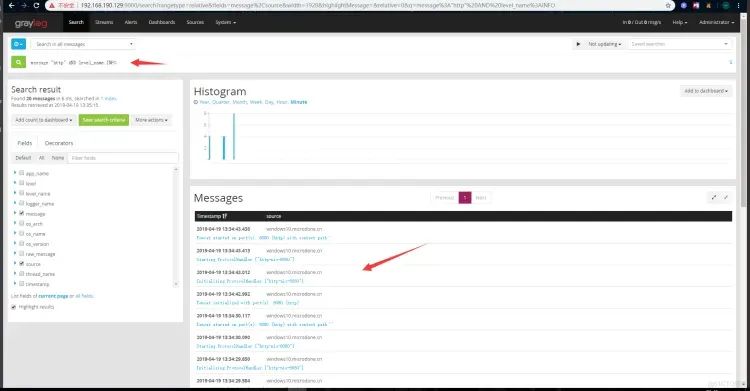The height and width of the screenshot is (391, 750).
Task: Click the Graylog logo
Action: click(31, 22)
